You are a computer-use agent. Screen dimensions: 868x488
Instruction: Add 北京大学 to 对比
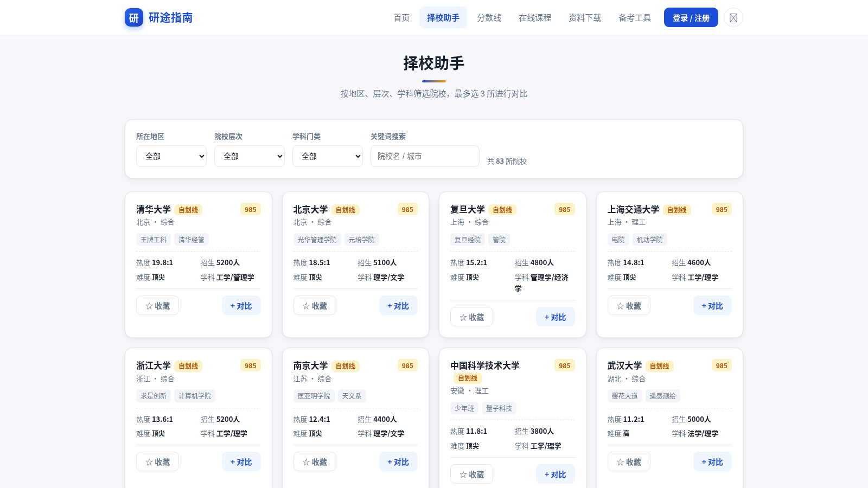coord(398,306)
